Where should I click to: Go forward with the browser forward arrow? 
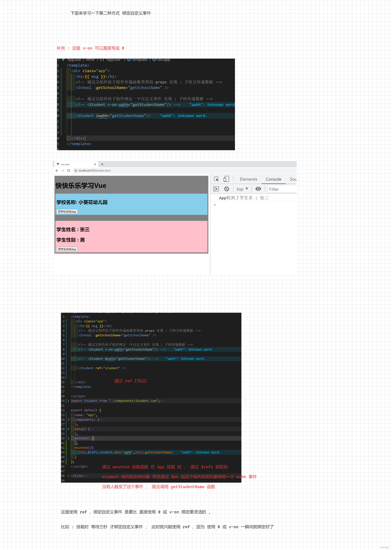pos(63,171)
